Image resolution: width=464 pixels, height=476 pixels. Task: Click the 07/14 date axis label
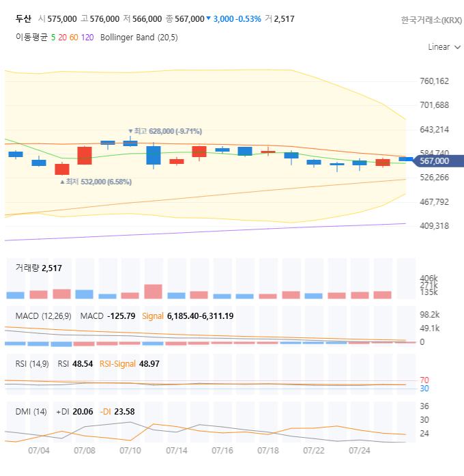click(177, 451)
